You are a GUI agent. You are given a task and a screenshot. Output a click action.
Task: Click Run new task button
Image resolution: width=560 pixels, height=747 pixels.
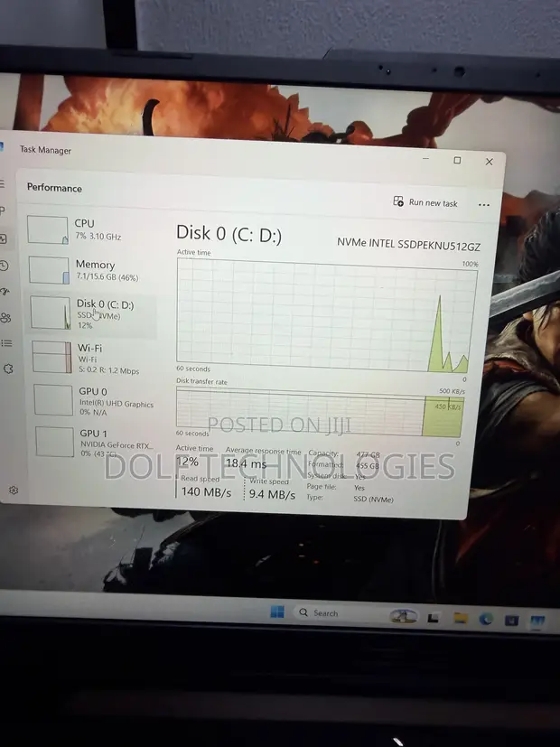[425, 202]
